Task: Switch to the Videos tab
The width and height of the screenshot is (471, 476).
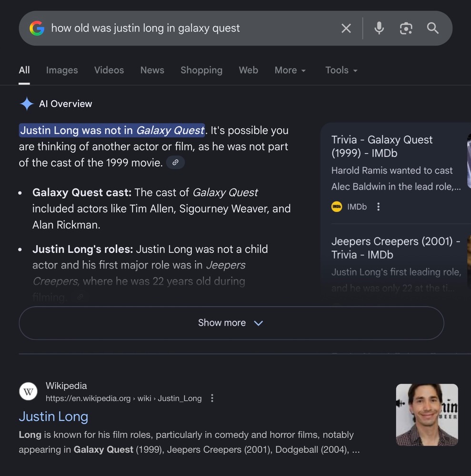Action: pyautogui.click(x=109, y=70)
